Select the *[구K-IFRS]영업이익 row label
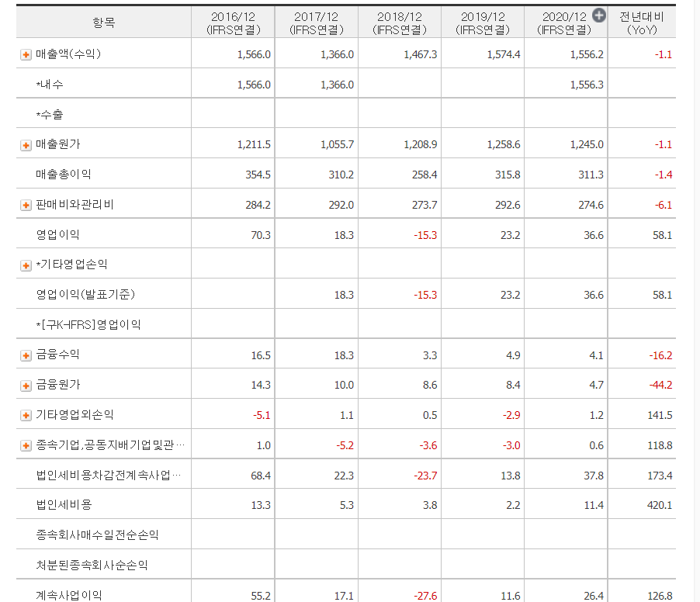Screen dimensions: 700x602 coord(88,324)
